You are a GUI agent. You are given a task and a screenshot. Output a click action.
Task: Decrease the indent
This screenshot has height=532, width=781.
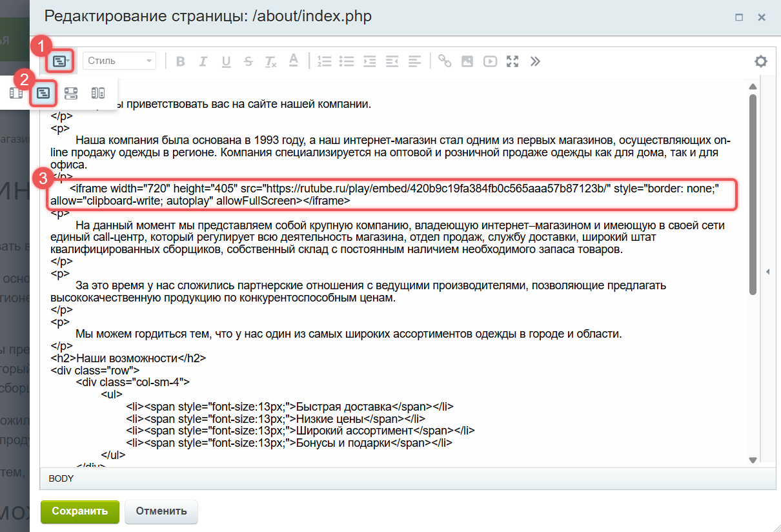[x=392, y=61]
